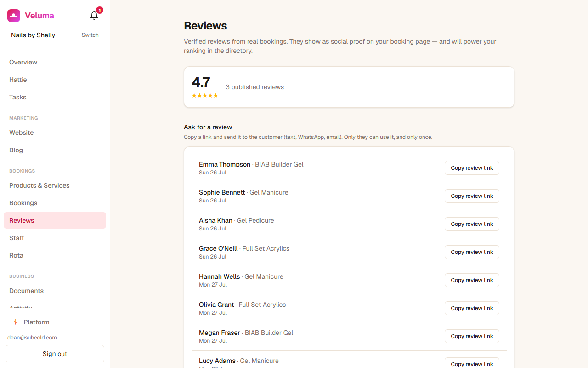Open Tasks from the sidebar
The height and width of the screenshot is (368, 588).
click(x=55, y=97)
